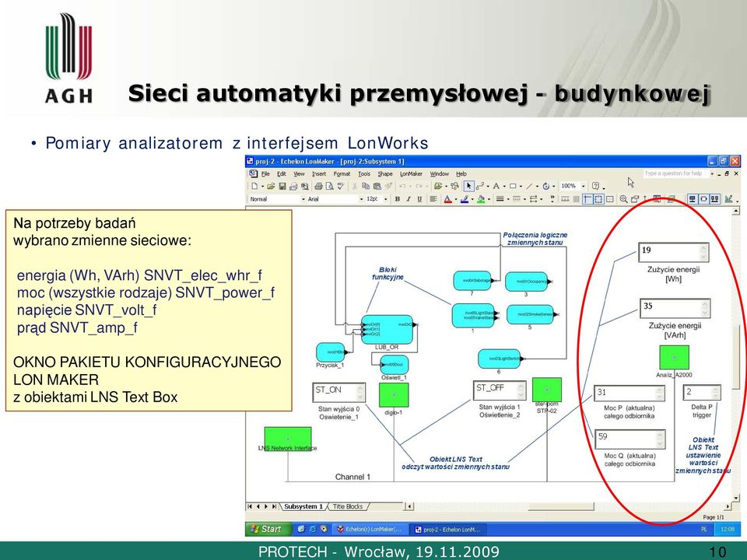
Task: Open the Shapes stencil icon
Action: (438, 186)
